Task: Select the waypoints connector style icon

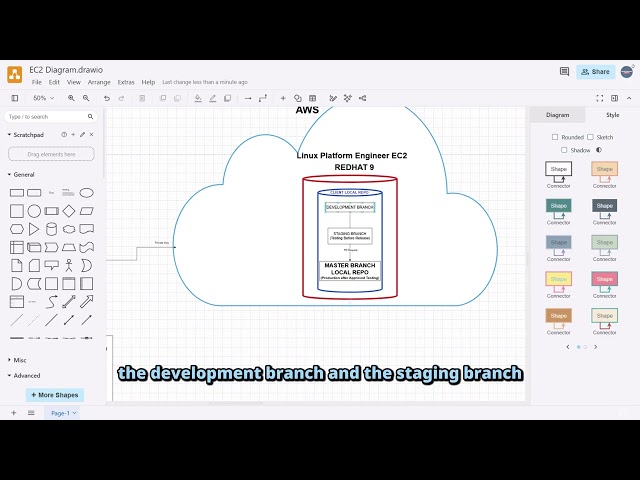Action: tap(263, 98)
